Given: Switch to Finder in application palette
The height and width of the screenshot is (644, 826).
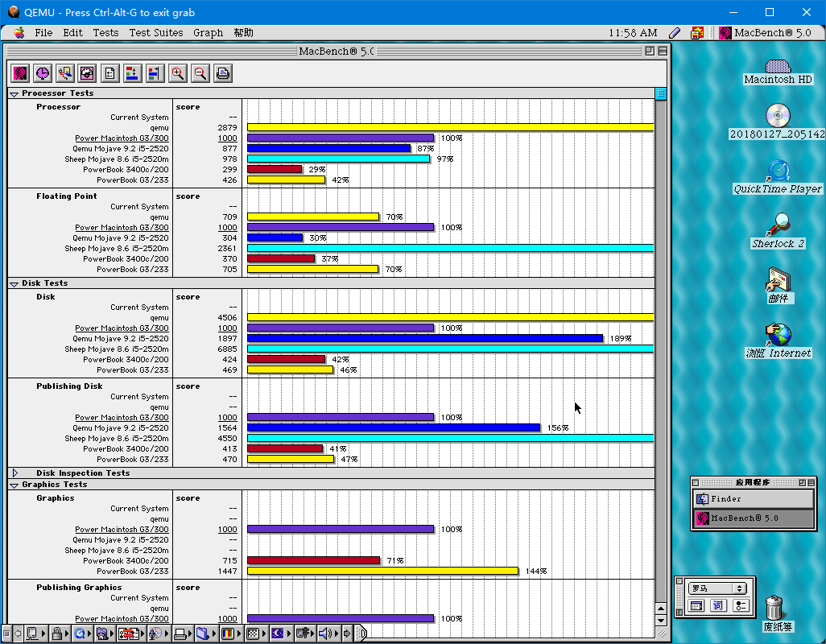Looking at the screenshot, I should point(753,498).
